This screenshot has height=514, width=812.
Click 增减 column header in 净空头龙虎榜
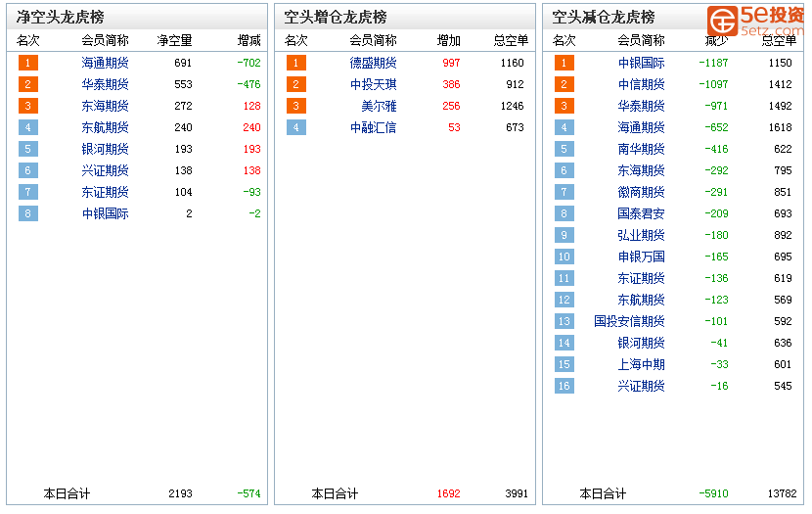pyautogui.click(x=249, y=40)
